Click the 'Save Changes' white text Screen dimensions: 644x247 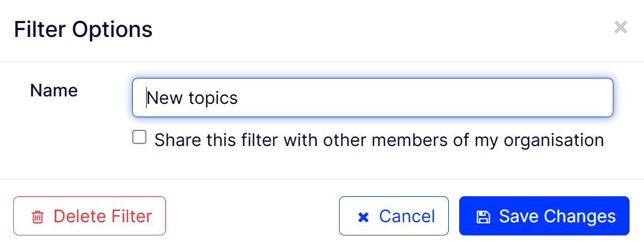pyautogui.click(x=557, y=216)
